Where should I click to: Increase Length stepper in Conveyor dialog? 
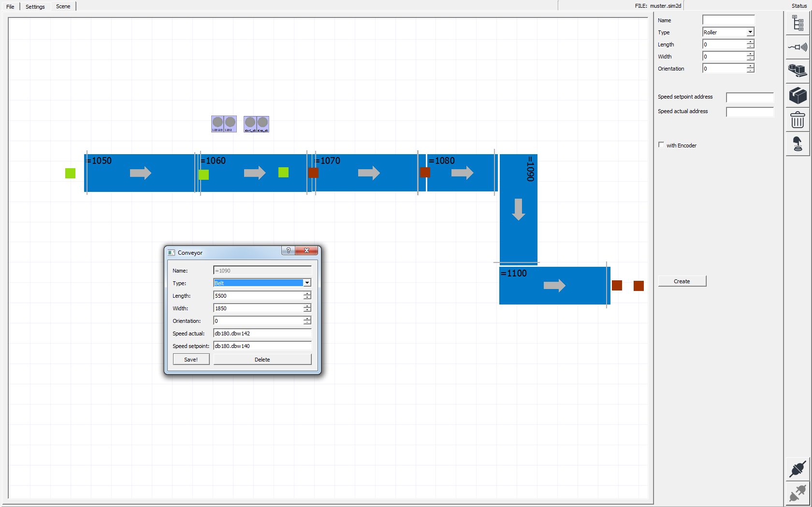[307, 293]
